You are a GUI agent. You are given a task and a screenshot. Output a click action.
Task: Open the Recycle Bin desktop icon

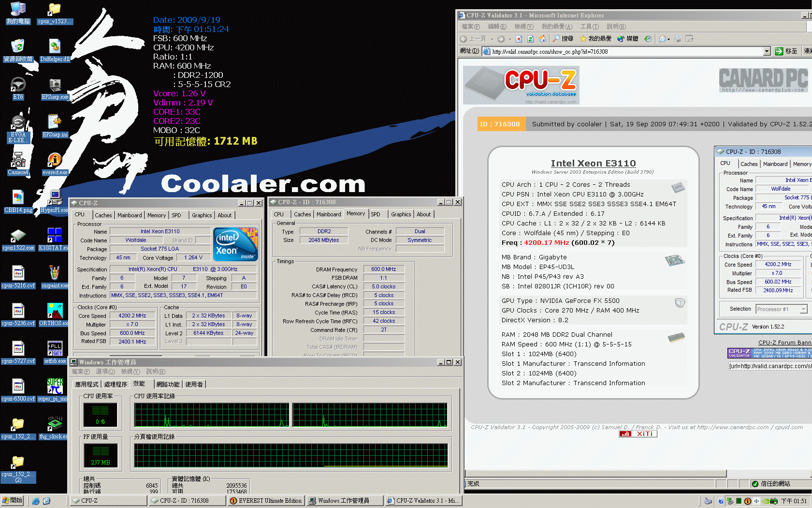18,51
